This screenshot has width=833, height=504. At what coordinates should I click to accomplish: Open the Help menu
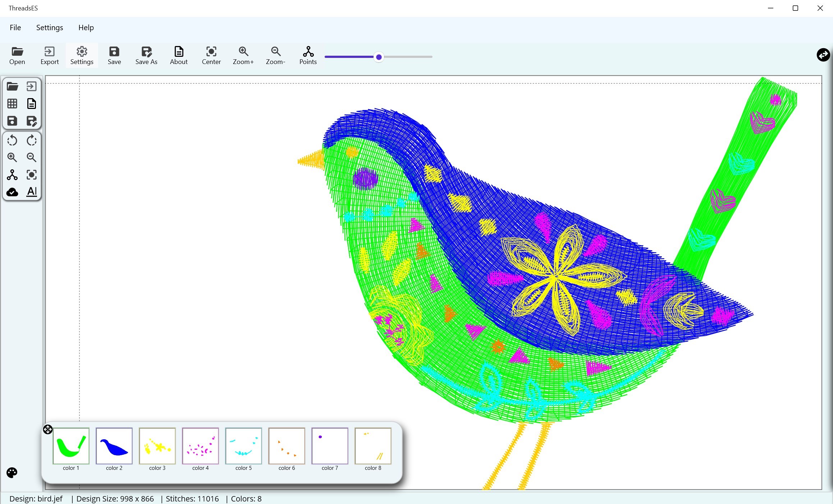86,28
